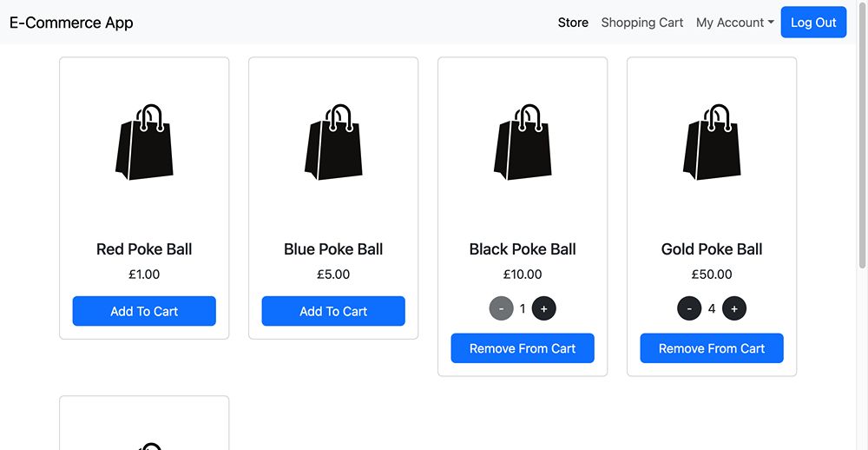Click the Black Poke Ball £10.00 price
The height and width of the screenshot is (450, 868).
[x=523, y=275]
